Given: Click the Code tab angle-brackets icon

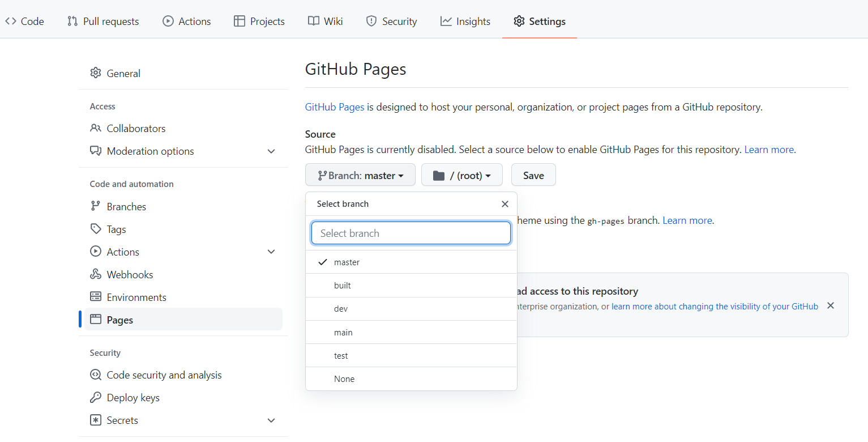Looking at the screenshot, I should coord(11,21).
